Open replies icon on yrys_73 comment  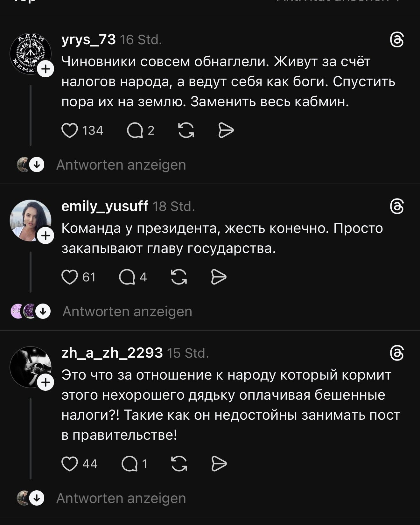tap(135, 131)
